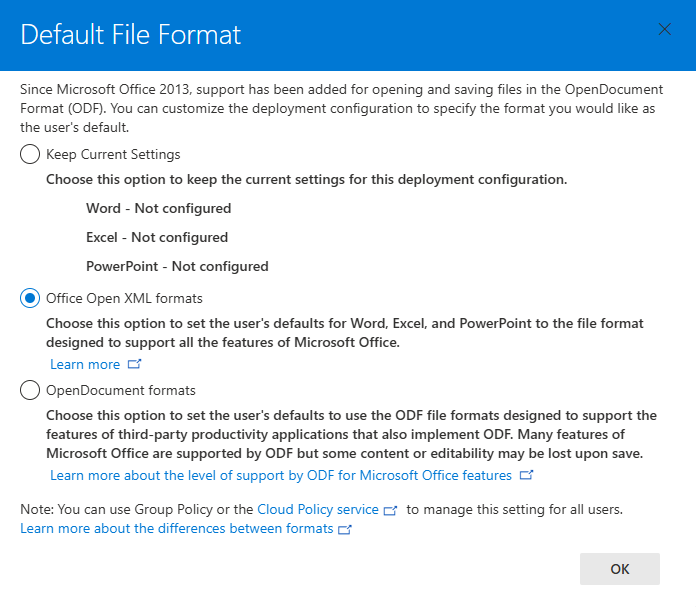Close the Default File Format dialog

tap(664, 29)
